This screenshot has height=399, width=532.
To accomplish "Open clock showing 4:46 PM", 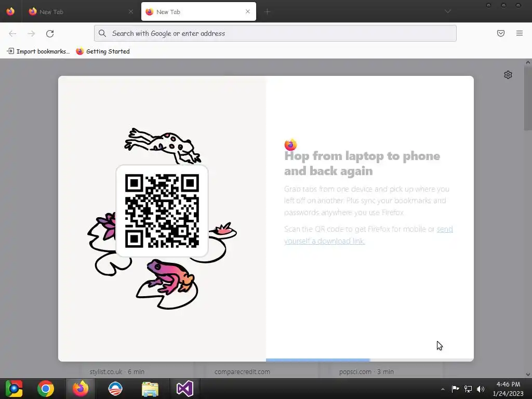I will point(508,389).
